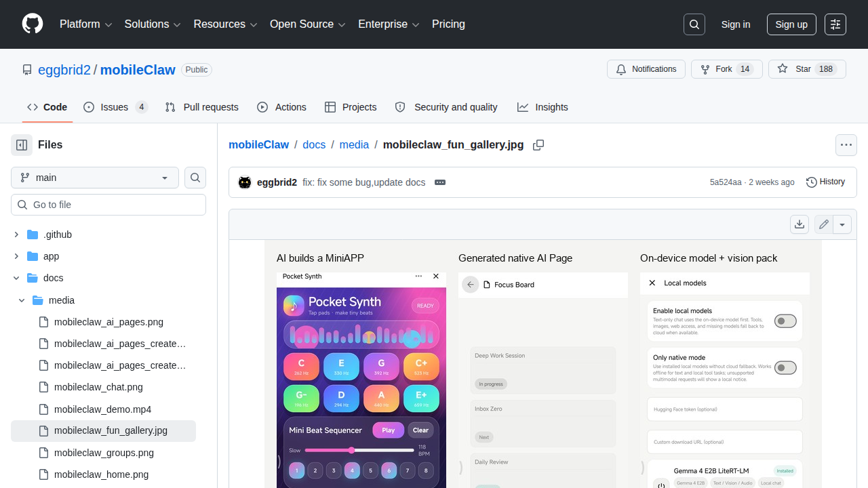This screenshot has width=868, height=488.
Task: Expand the app folder
Action: 16,256
